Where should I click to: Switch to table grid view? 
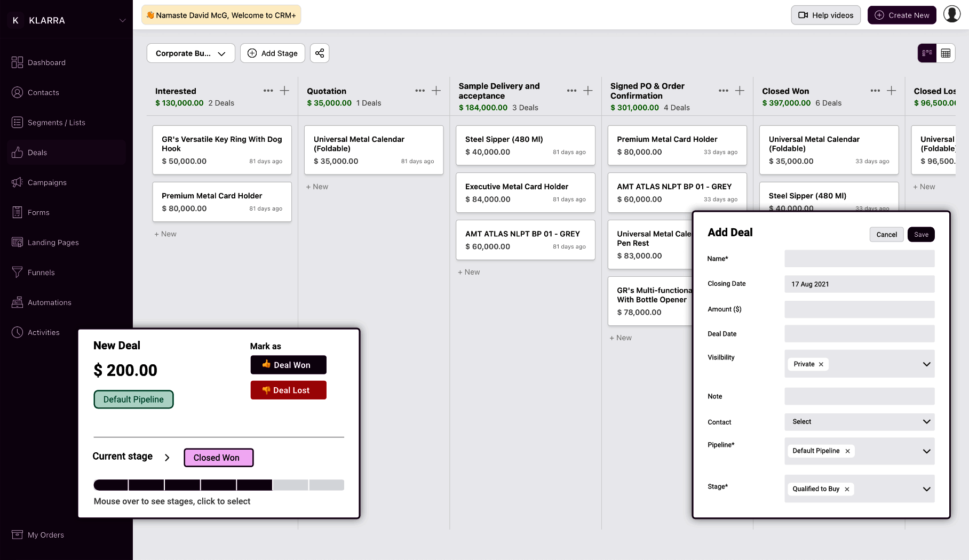[x=946, y=53]
